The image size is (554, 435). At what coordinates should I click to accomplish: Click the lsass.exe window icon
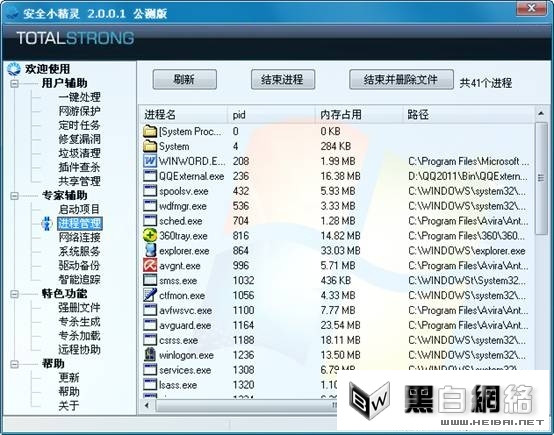click(150, 385)
